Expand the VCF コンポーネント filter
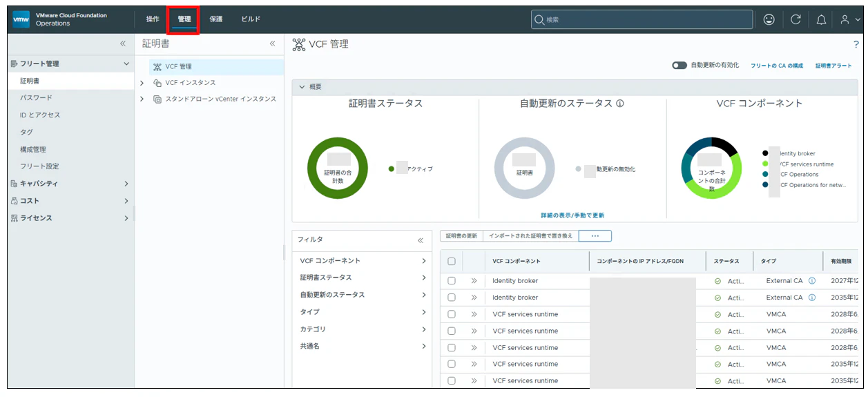The width and height of the screenshot is (868, 397). click(423, 261)
